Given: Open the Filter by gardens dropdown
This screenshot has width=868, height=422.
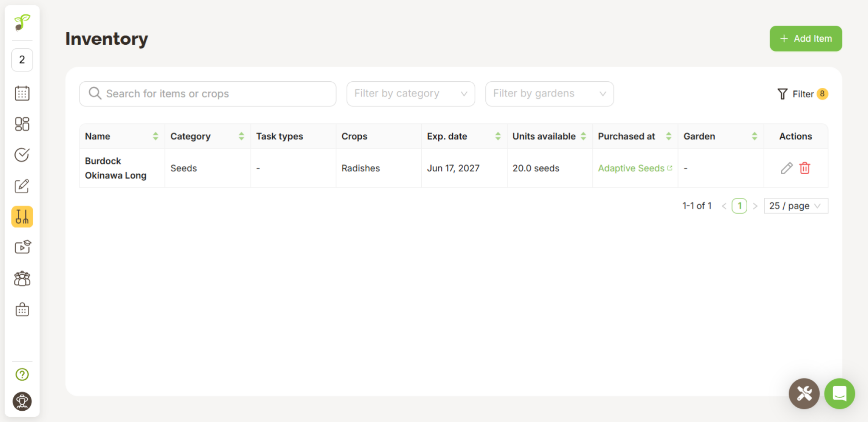Looking at the screenshot, I should 549,93.
